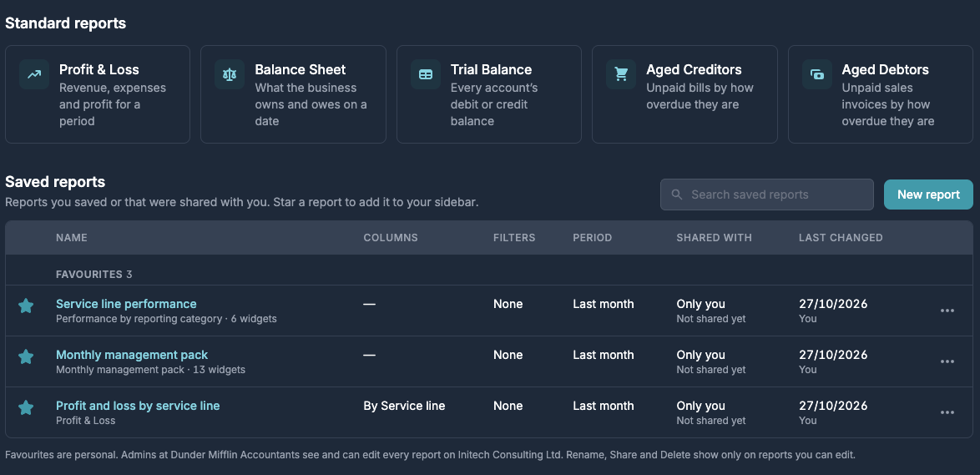
Task: Click the NAME column header
Action: point(72,237)
